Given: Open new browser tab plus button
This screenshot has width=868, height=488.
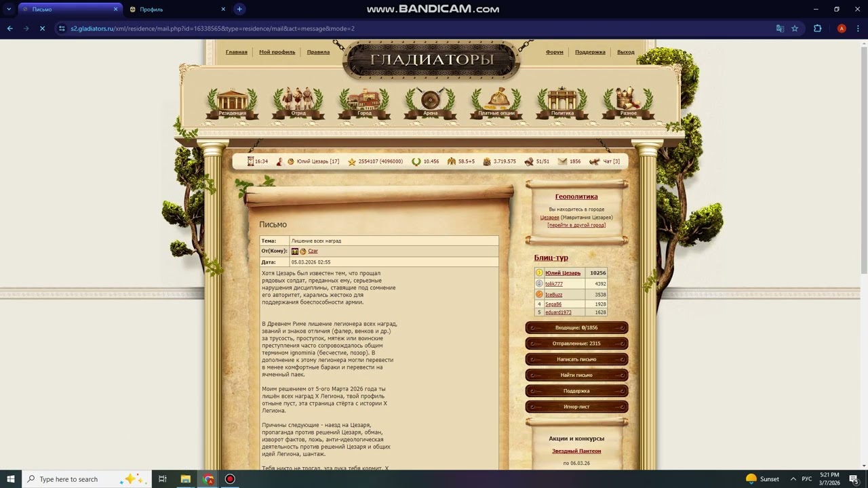Looking at the screenshot, I should click(x=239, y=9).
